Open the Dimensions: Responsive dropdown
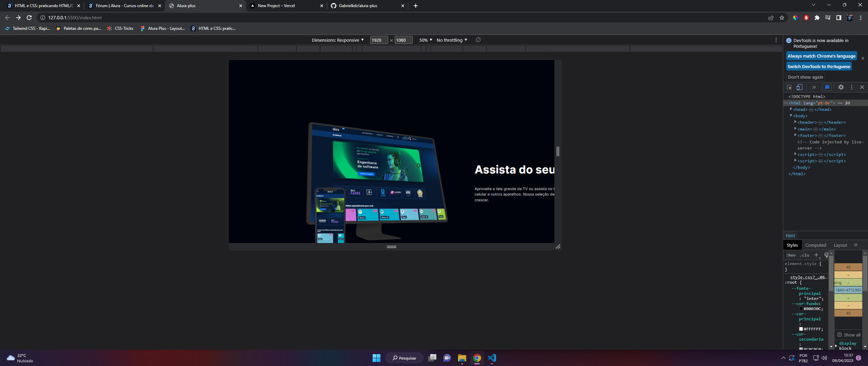Screen dimensions: 868x366 (x=338, y=40)
